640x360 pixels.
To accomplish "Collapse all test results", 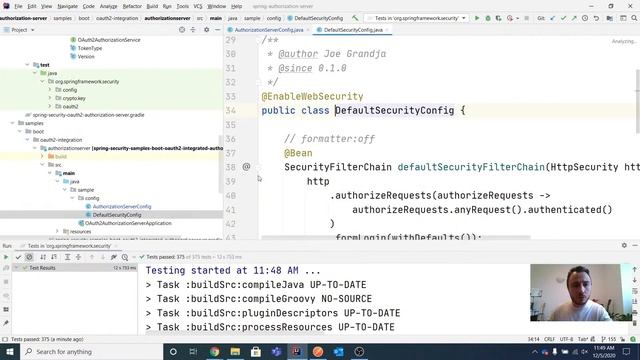I will (x=78, y=257).
